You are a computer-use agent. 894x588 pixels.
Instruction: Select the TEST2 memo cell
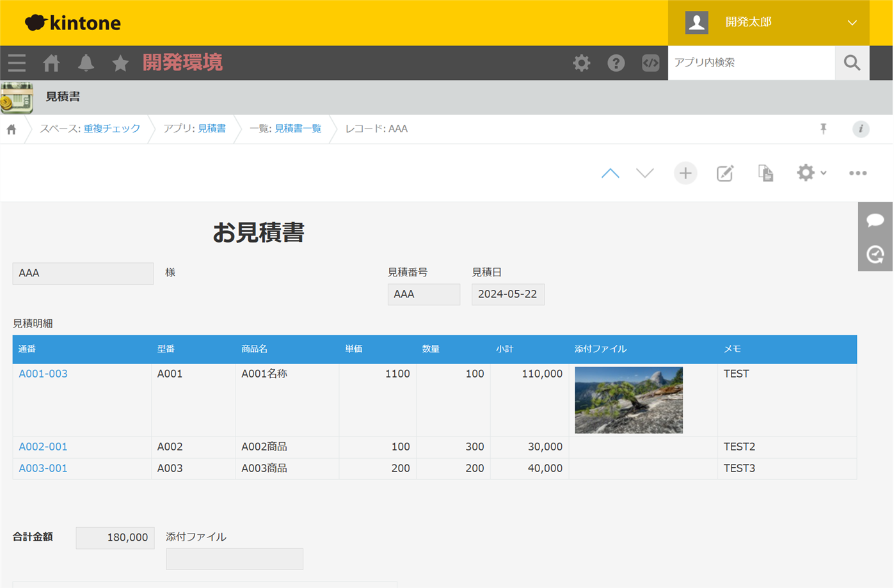[787, 447]
